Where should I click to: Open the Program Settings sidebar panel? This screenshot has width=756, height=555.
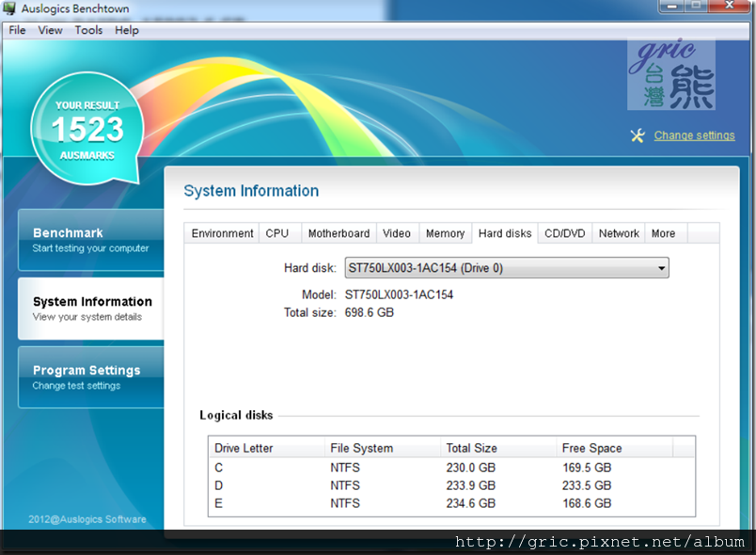91,377
